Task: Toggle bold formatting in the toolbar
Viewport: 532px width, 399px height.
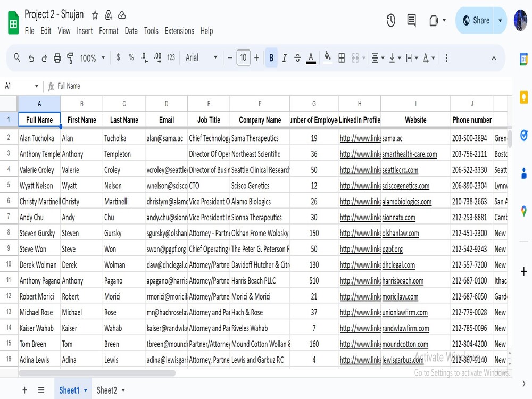Action: click(x=271, y=57)
